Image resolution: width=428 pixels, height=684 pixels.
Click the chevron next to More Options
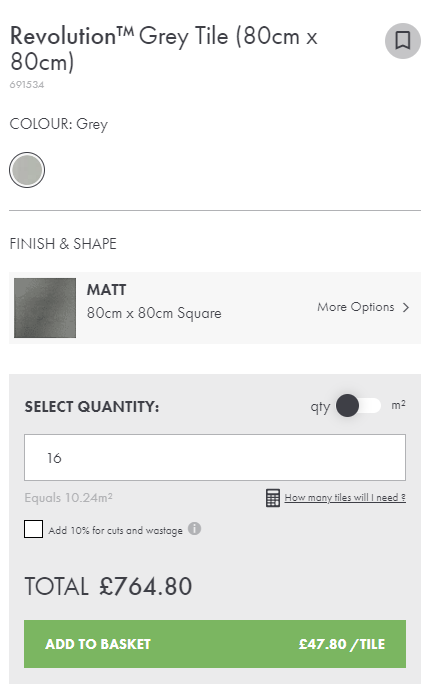click(406, 308)
